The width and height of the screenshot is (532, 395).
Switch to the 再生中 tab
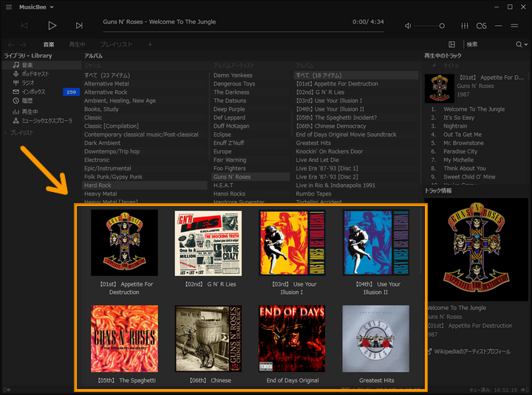(77, 44)
